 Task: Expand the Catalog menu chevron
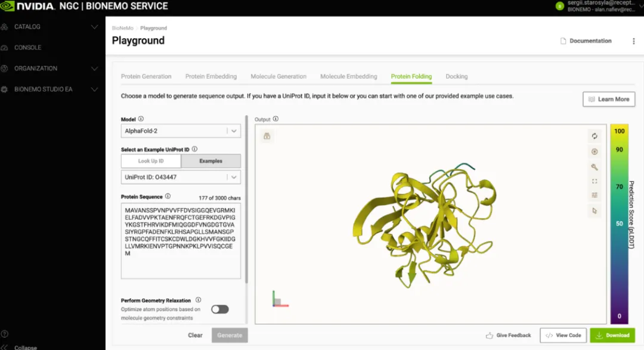coord(94,27)
